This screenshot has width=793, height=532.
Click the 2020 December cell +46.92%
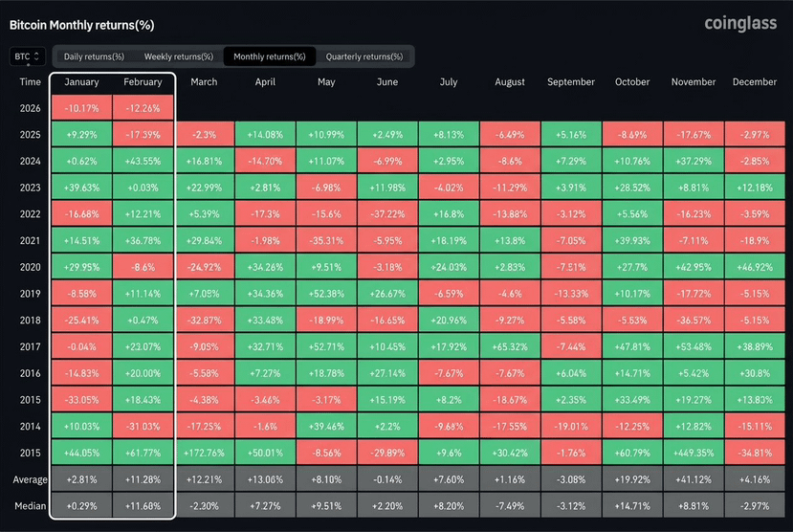[755, 267]
